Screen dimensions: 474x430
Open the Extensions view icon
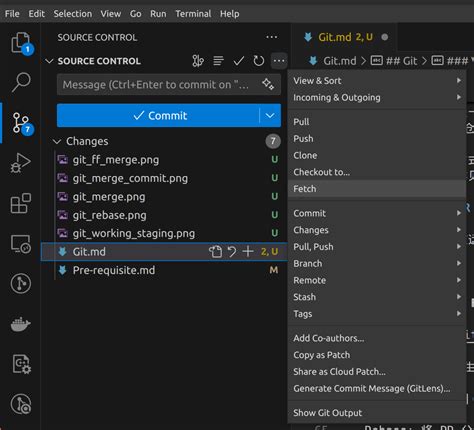click(x=21, y=203)
